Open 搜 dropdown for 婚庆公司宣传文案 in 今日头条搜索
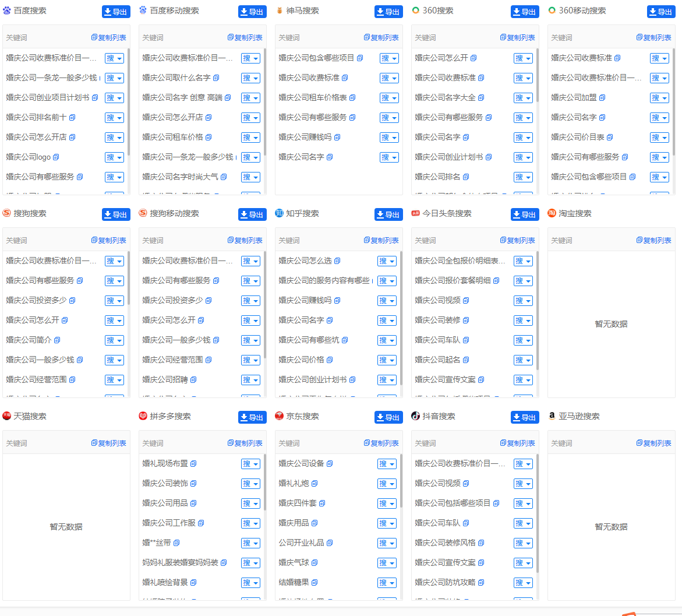Viewport: 682px width, 616px height. click(523, 380)
